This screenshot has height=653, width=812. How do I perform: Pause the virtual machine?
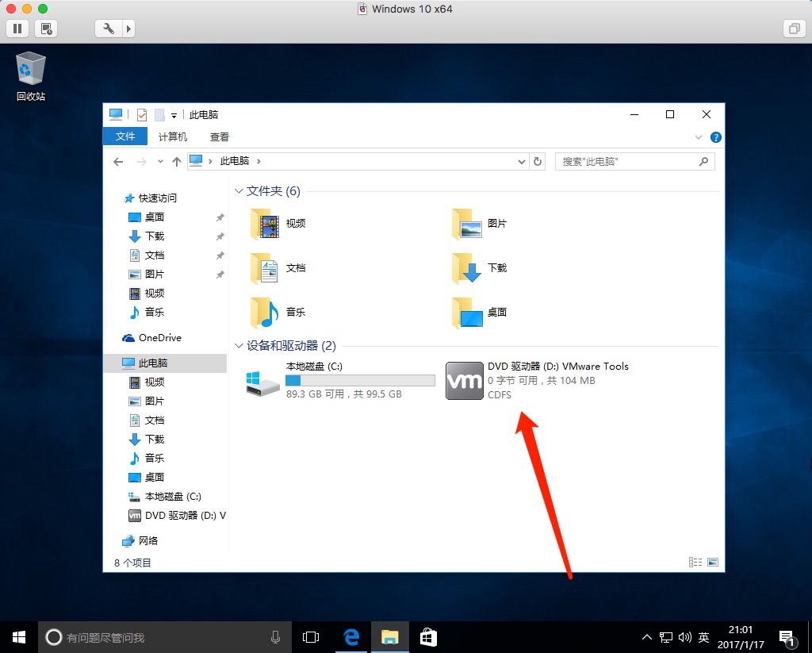tap(17, 29)
